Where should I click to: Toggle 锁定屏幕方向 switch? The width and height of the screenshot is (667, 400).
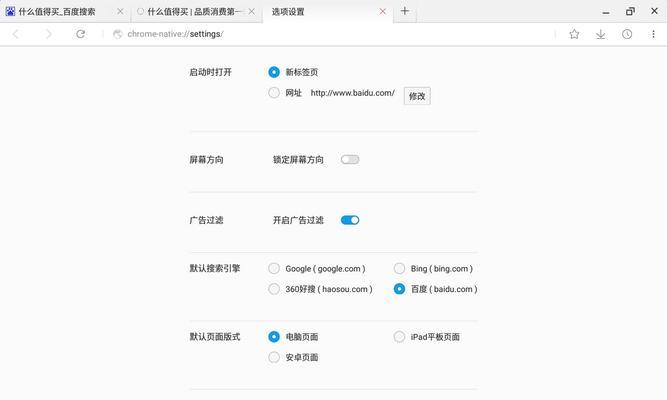pyautogui.click(x=350, y=160)
